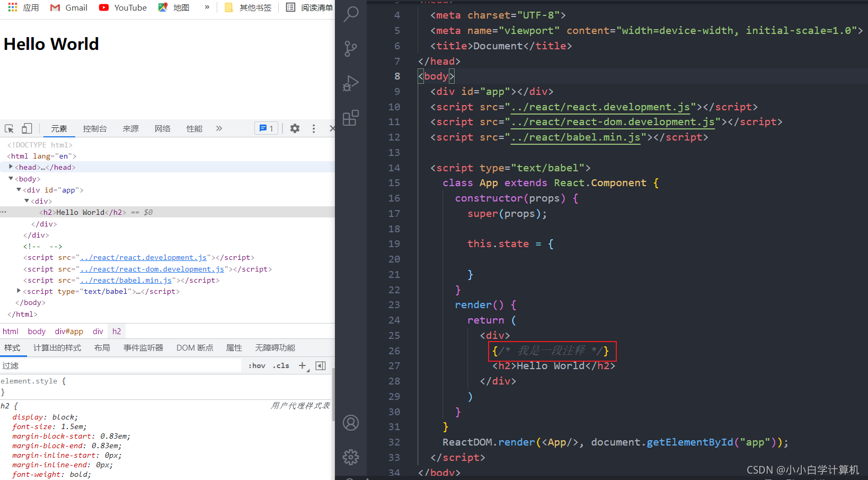Switch to the 事件监听器 Event Listeners tab
This screenshot has height=480, width=868.
pos(143,348)
